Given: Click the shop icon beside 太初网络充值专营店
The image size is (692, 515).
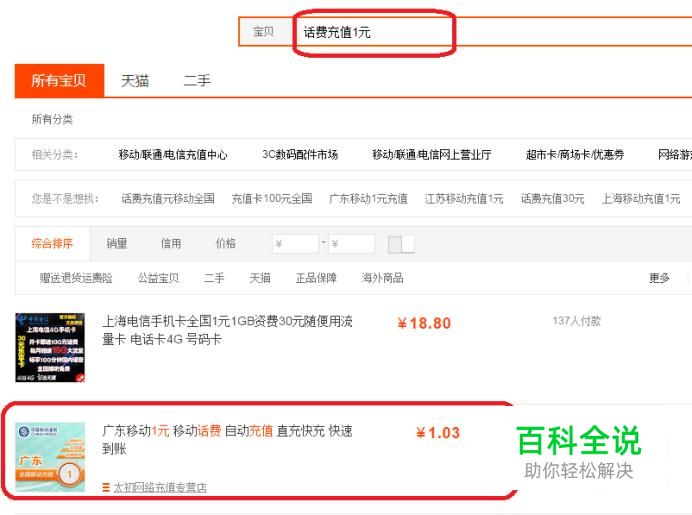Looking at the screenshot, I should 105,488.
